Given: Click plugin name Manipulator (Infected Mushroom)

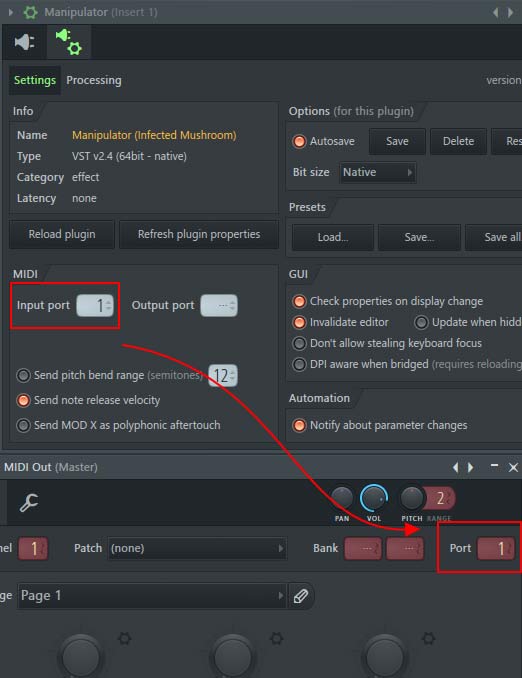Looking at the screenshot, I should (154, 135).
